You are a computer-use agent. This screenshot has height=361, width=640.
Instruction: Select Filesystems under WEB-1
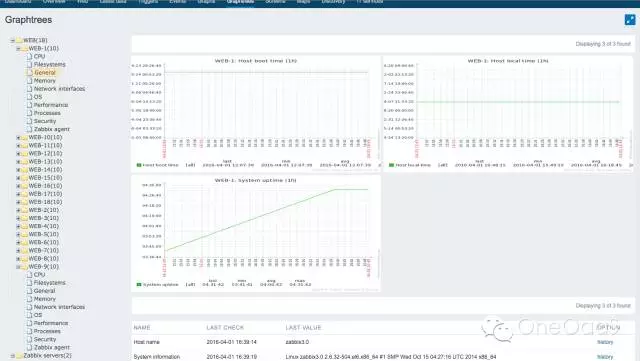click(49, 65)
